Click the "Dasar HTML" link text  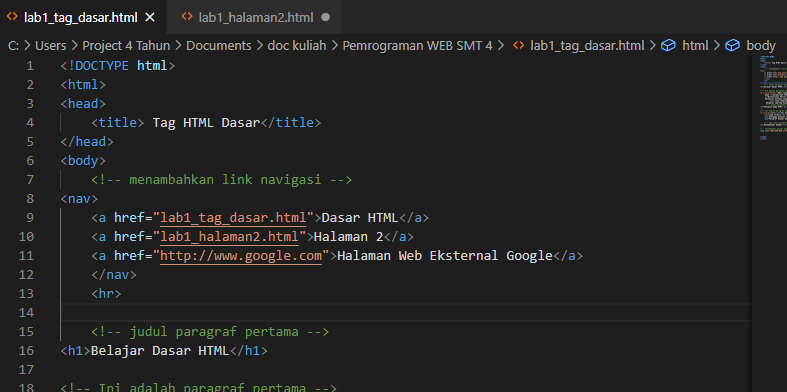[x=359, y=218]
